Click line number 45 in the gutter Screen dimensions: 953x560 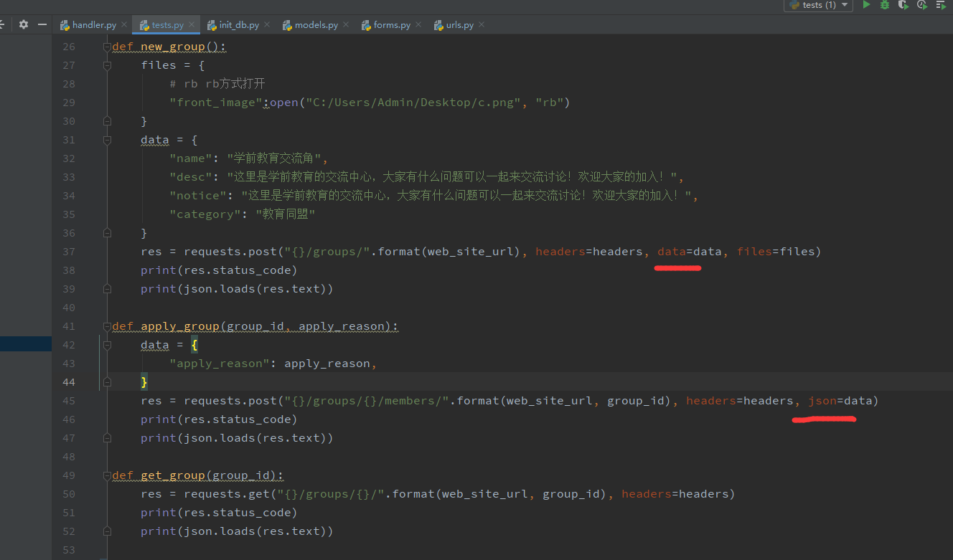[x=69, y=401]
